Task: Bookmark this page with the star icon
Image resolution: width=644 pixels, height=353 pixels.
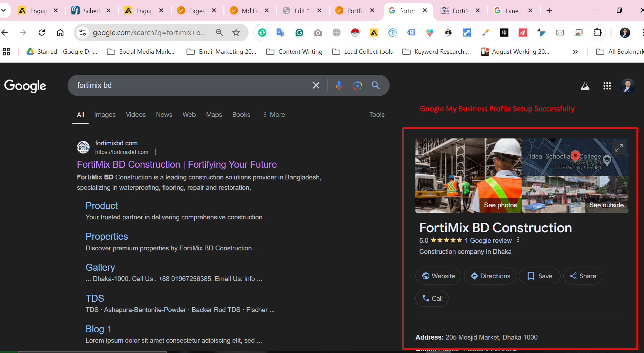Action: tap(236, 33)
